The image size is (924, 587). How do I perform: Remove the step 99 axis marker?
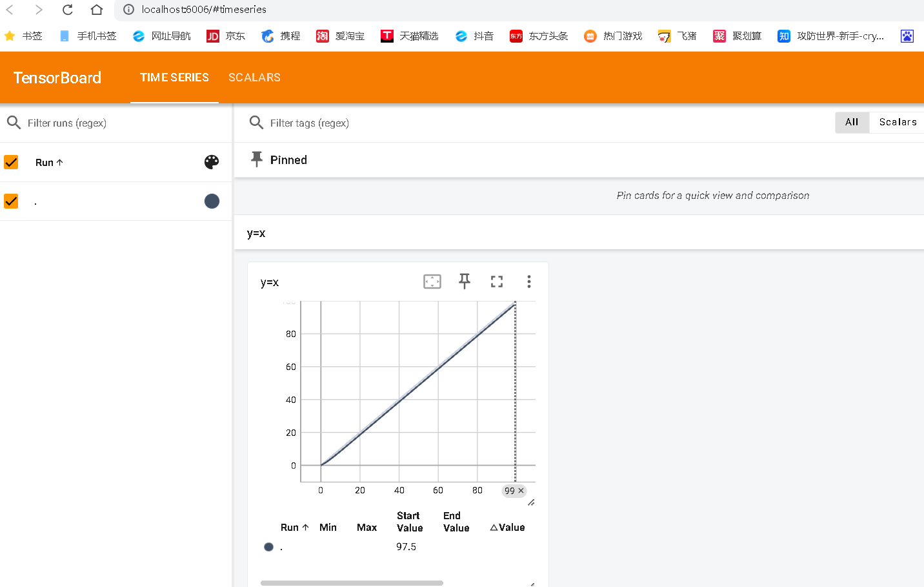pyautogui.click(x=521, y=491)
